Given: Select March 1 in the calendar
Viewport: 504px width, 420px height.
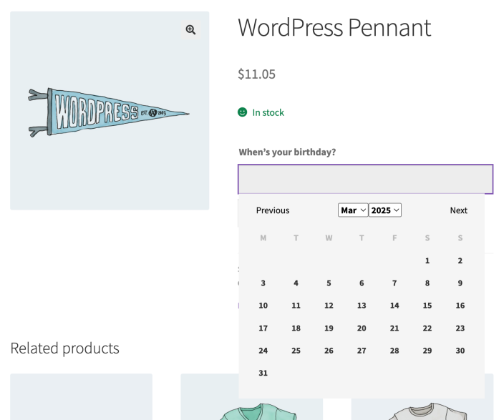Looking at the screenshot, I should (x=427, y=260).
